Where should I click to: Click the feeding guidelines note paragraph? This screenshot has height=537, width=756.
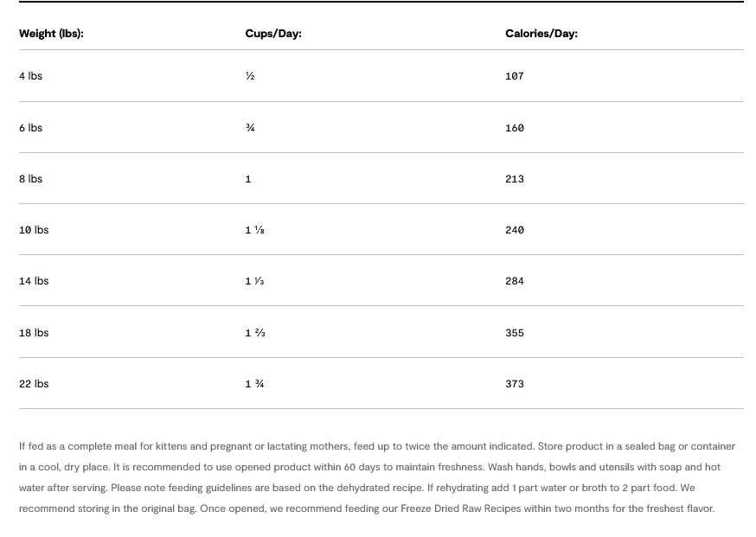click(377, 477)
